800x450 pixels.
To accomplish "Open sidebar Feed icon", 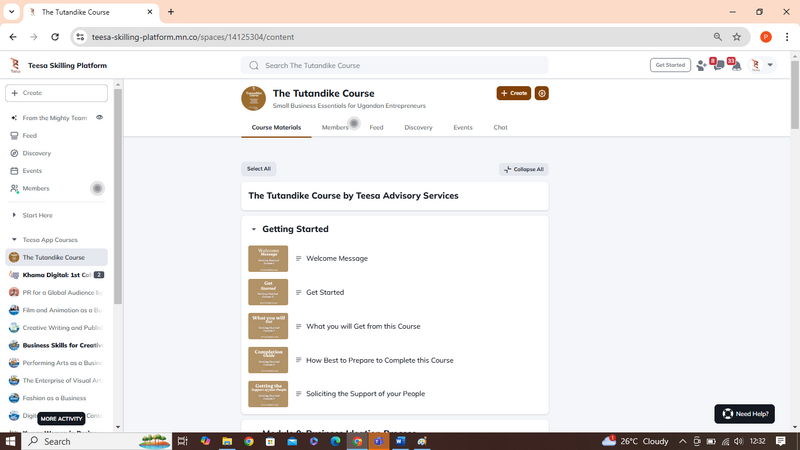I will (x=14, y=136).
